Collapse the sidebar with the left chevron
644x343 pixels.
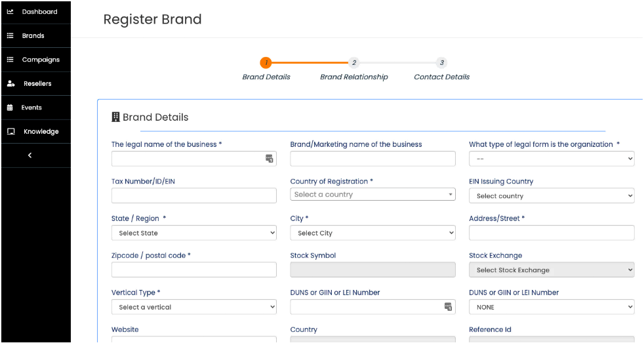pyautogui.click(x=30, y=155)
